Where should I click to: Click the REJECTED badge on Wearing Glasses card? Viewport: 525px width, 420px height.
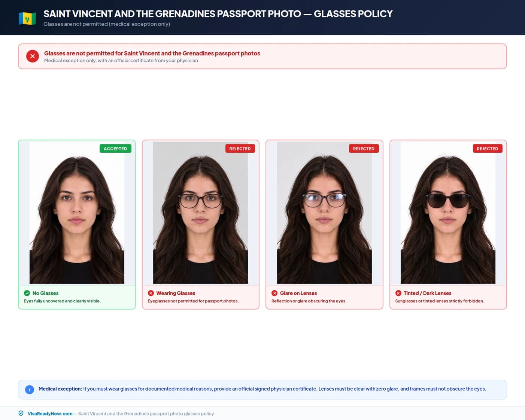coord(240,149)
